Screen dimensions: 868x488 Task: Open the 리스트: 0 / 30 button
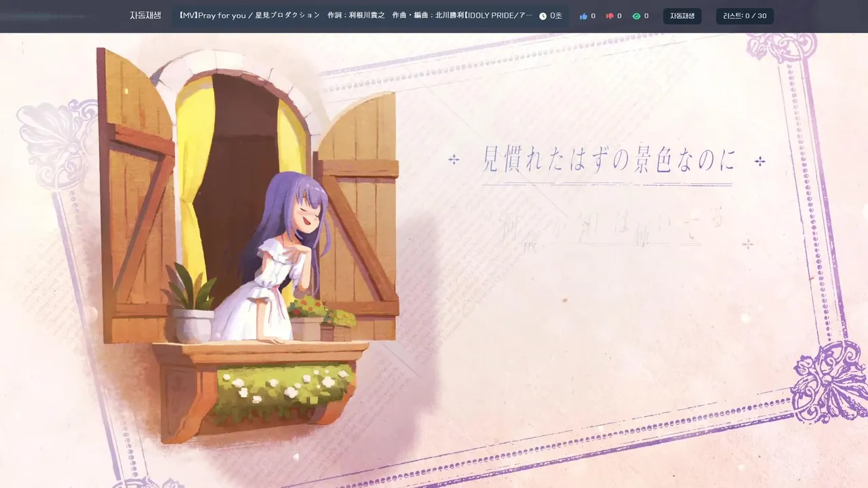click(x=745, y=16)
